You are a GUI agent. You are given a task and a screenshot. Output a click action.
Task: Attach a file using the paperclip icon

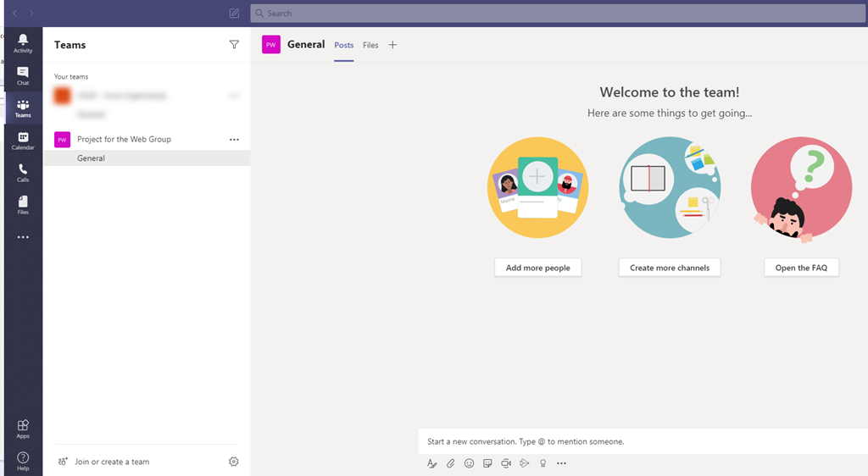tap(451, 463)
